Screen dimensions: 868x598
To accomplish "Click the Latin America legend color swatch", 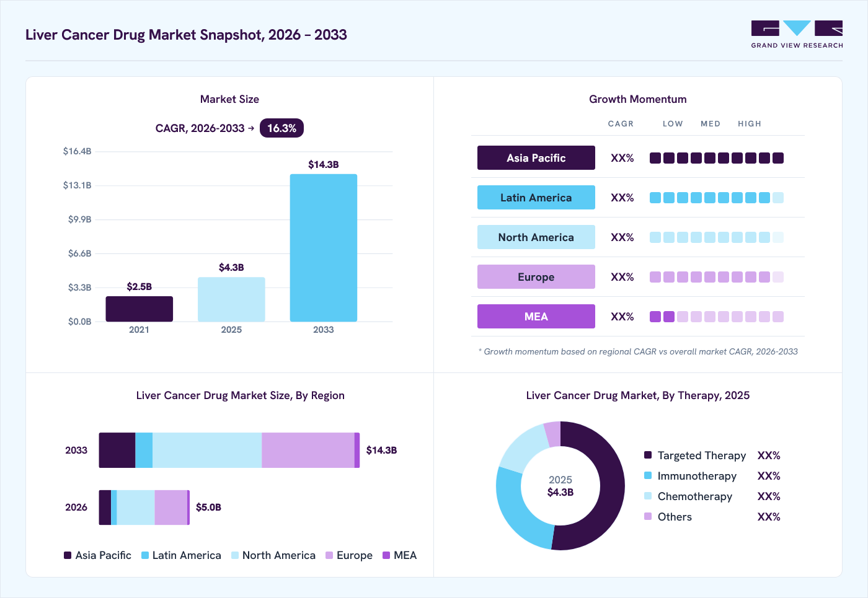I will pos(145,555).
